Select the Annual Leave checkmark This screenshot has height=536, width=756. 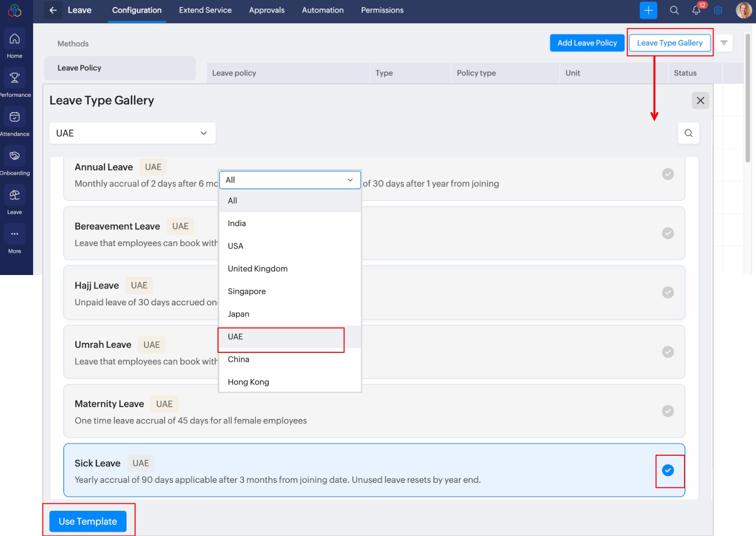pyautogui.click(x=668, y=174)
